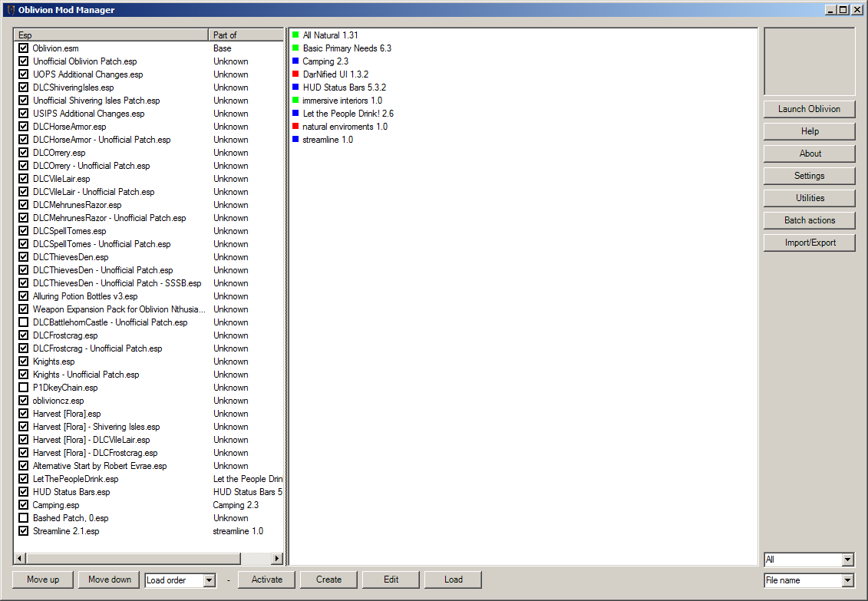868x601 pixels.
Task: Click the right arrow of the horizontal scrollbar
Action: coord(277,558)
